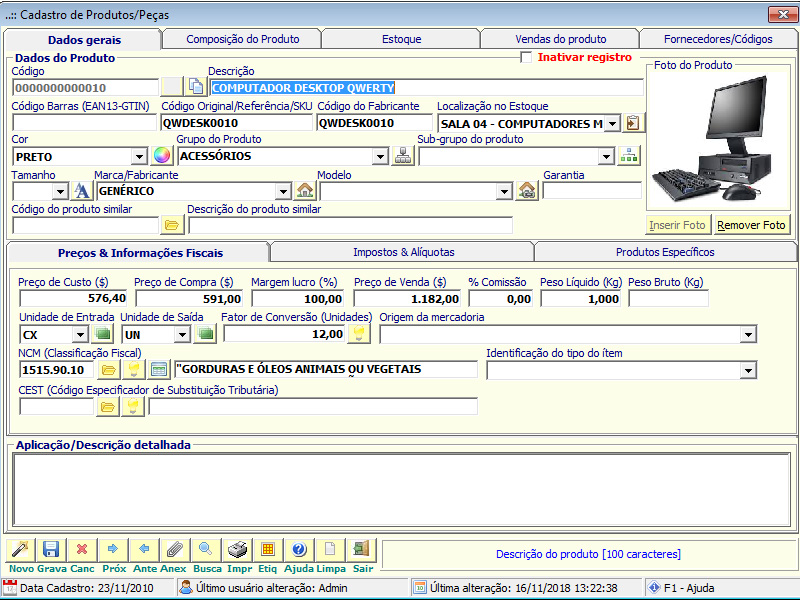The width and height of the screenshot is (800, 600).
Task: Go to next record with Próx arrow
Action: click(113, 549)
